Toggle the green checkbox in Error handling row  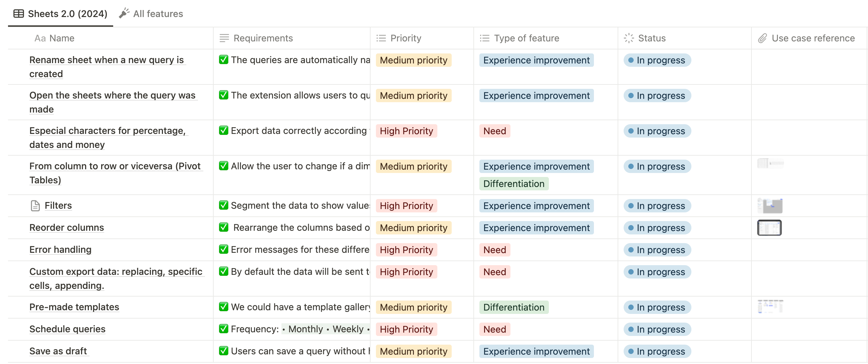tap(223, 249)
